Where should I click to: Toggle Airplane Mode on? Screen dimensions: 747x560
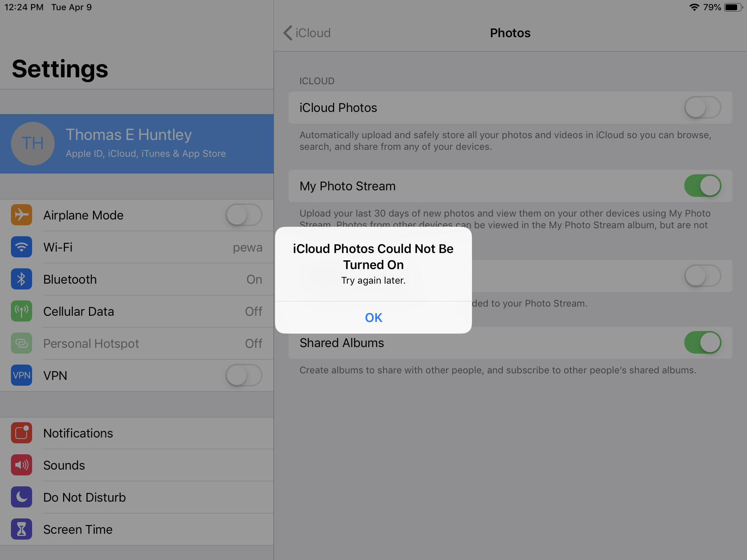point(244,215)
